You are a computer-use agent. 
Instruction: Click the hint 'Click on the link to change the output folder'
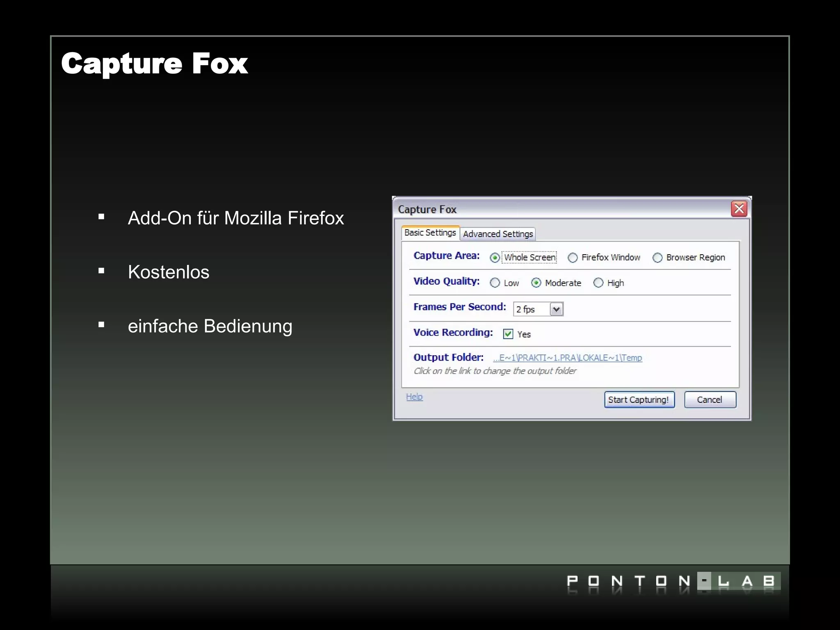(x=495, y=371)
